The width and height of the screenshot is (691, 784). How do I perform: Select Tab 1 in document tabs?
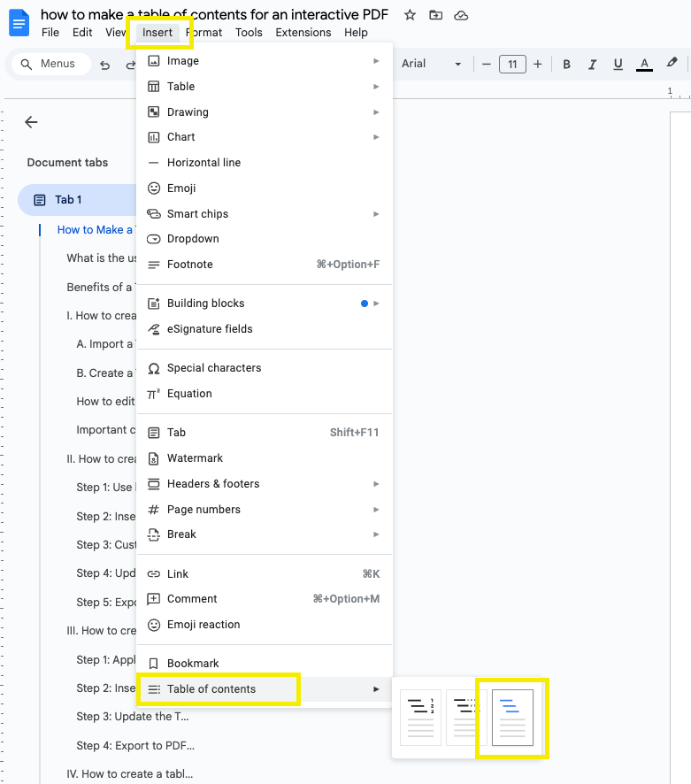(76, 200)
